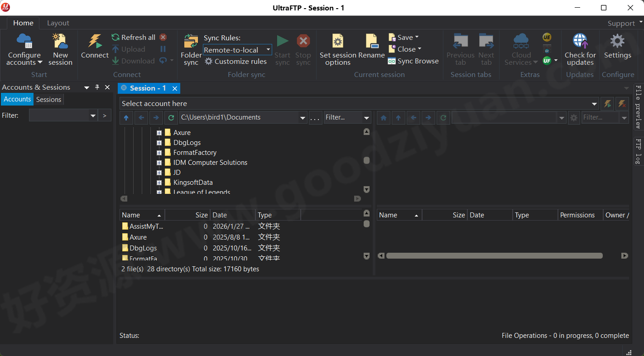Click the Connect lightning icon

point(95,42)
